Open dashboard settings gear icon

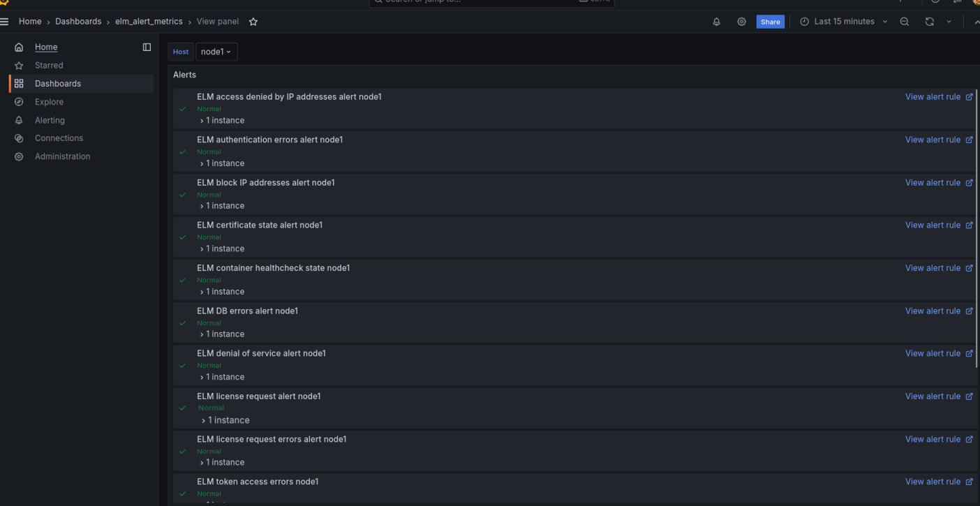[x=741, y=22]
